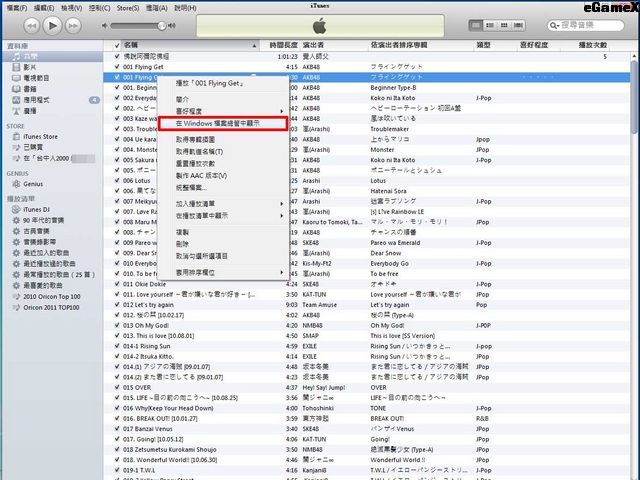
Task: Switch to Cover Flow view
Action: [x=518, y=25]
